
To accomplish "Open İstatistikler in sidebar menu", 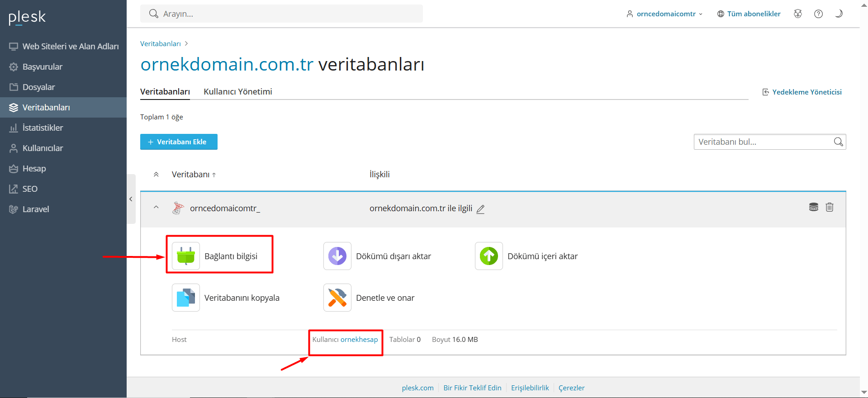I will click(43, 128).
